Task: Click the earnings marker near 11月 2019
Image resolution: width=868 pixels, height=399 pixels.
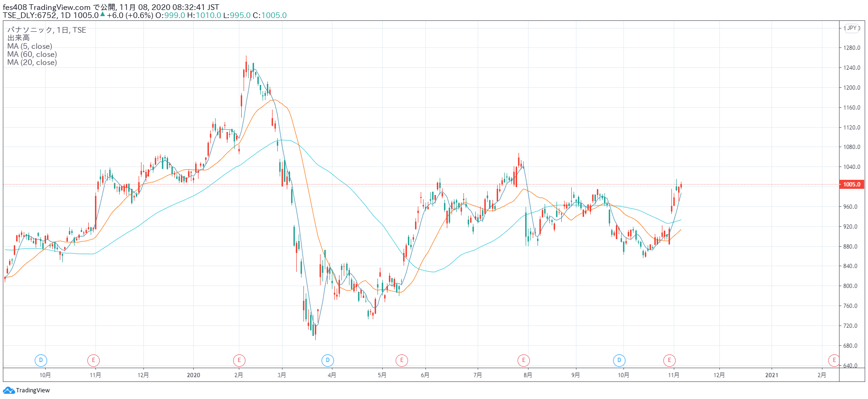Action: click(x=94, y=361)
